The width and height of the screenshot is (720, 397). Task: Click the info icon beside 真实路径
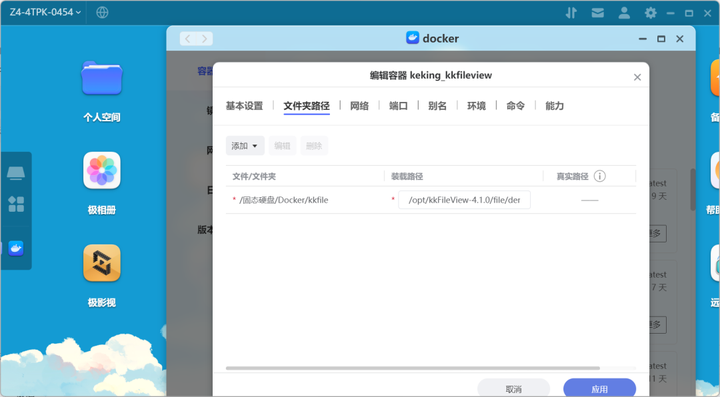(x=600, y=176)
